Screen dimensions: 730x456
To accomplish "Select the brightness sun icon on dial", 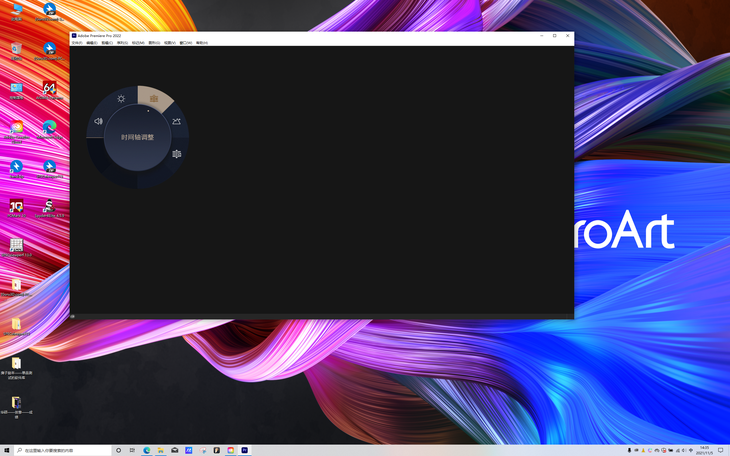I will click(x=121, y=99).
